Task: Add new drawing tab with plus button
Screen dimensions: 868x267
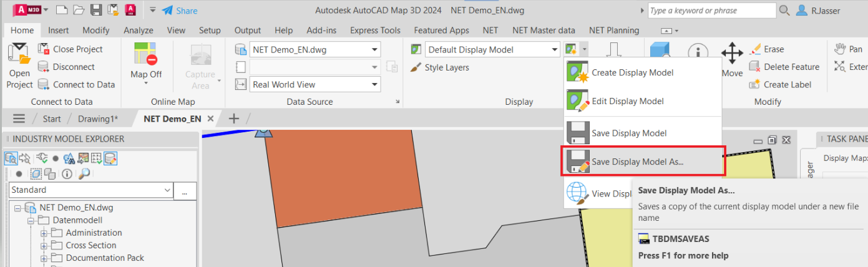Action: [234, 119]
